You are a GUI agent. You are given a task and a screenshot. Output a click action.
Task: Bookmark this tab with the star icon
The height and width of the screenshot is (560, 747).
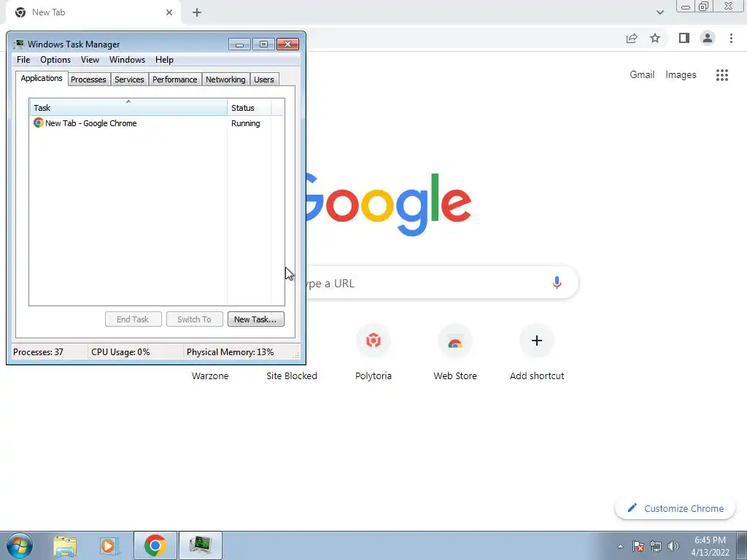[655, 38]
